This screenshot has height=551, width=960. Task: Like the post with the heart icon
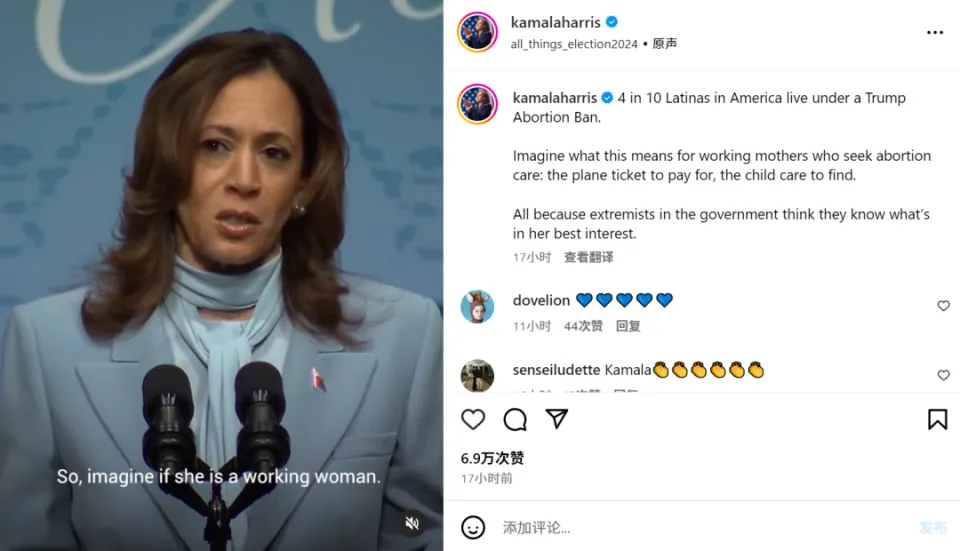473,419
